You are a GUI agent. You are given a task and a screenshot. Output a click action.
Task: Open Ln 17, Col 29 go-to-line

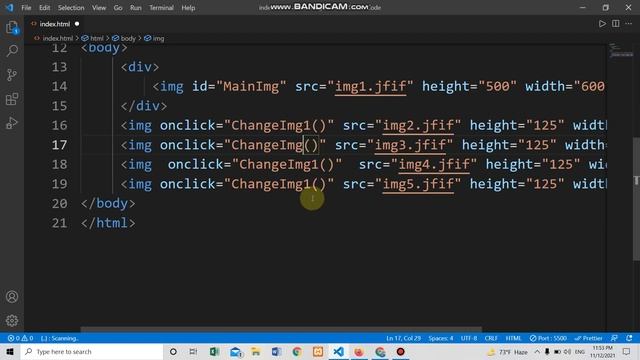pos(403,338)
